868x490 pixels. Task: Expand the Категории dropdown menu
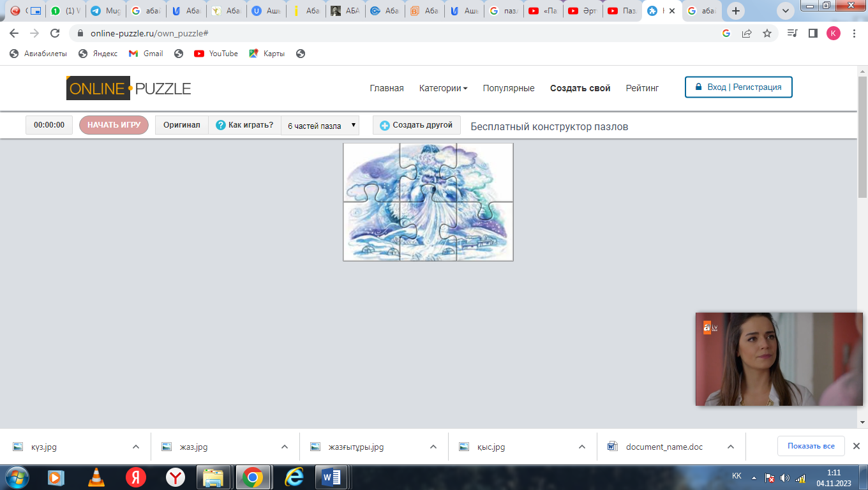click(443, 88)
